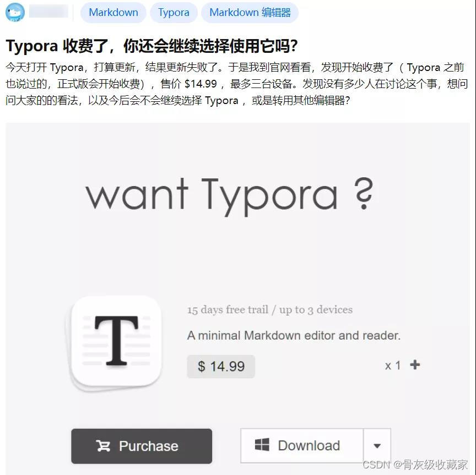
Task: Open the post title about Typora 收费
Action: pyautogui.click(x=152, y=46)
